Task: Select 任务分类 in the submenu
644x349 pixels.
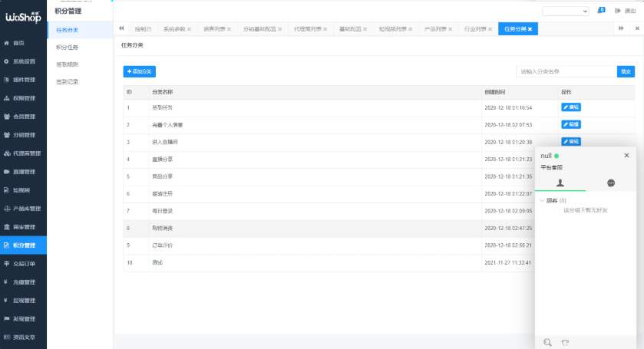Action: (80, 30)
